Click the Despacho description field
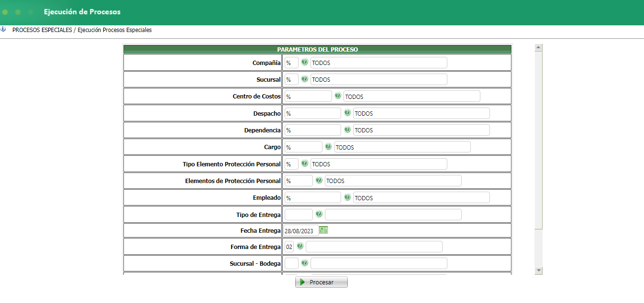Screen dimensions: 644x303 pyautogui.click(x=422, y=113)
